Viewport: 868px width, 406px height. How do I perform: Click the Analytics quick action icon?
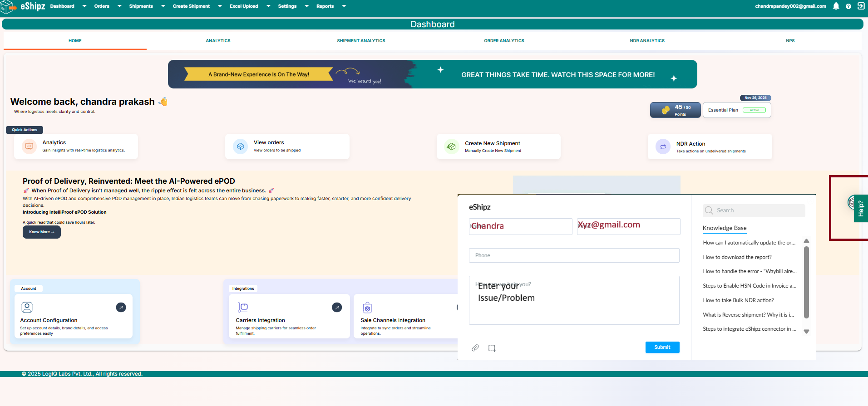(x=29, y=147)
